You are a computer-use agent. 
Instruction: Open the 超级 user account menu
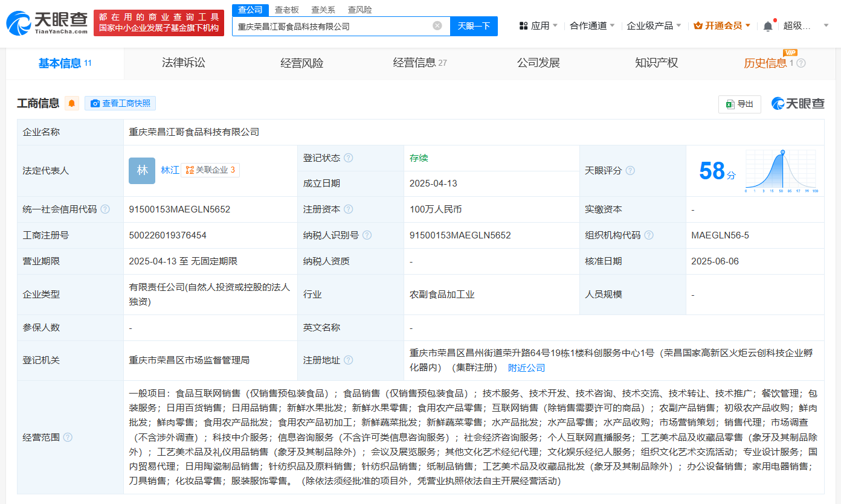point(805,26)
